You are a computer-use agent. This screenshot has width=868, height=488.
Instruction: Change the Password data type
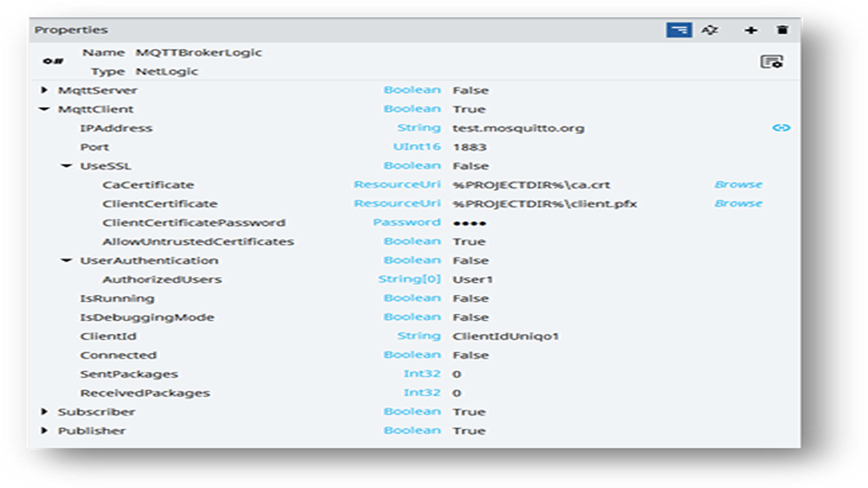(x=407, y=222)
